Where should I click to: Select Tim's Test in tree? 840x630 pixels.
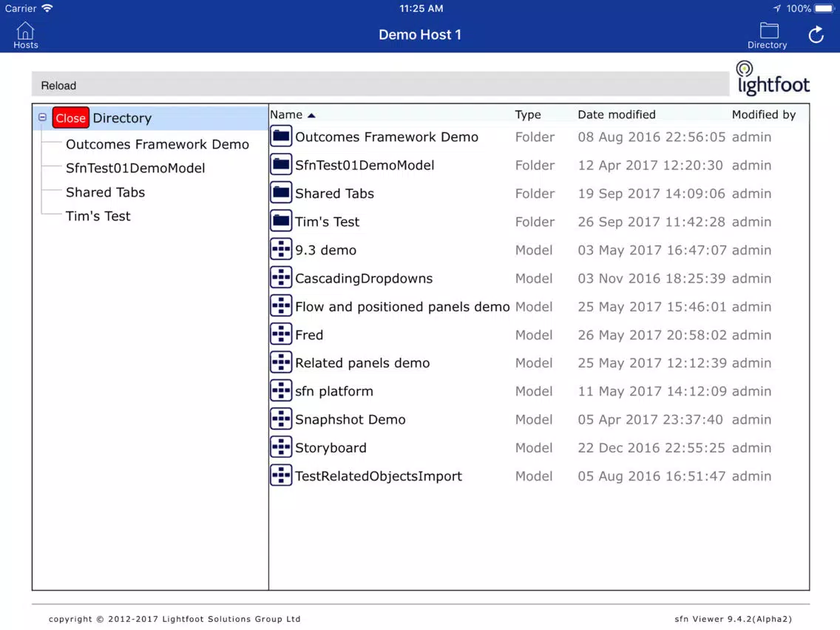tap(98, 216)
